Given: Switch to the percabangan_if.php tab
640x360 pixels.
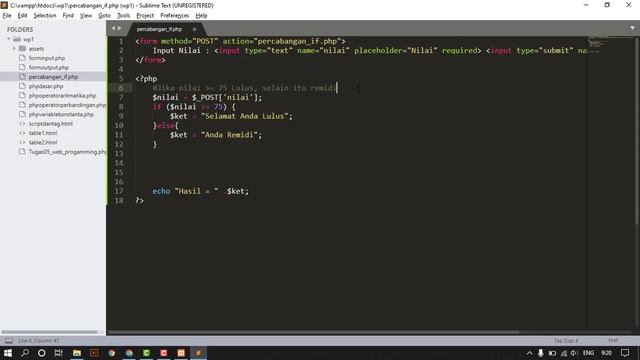Looking at the screenshot, I should pos(159,29).
